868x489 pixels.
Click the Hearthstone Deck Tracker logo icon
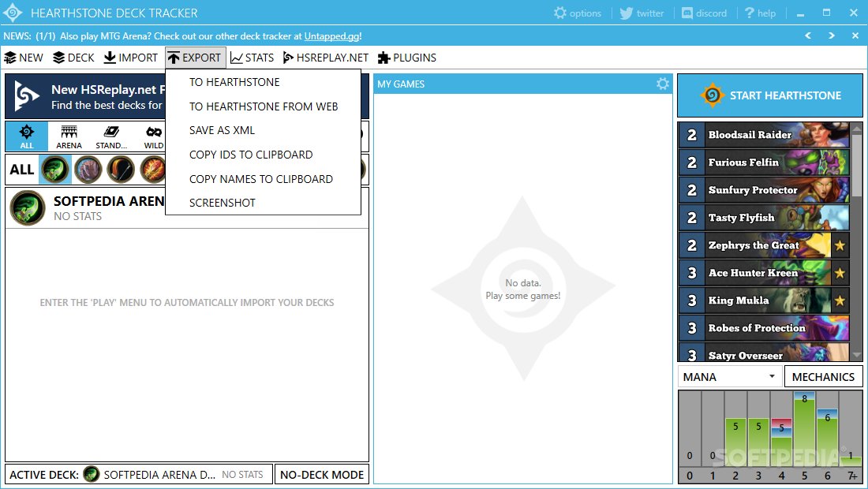(x=13, y=13)
